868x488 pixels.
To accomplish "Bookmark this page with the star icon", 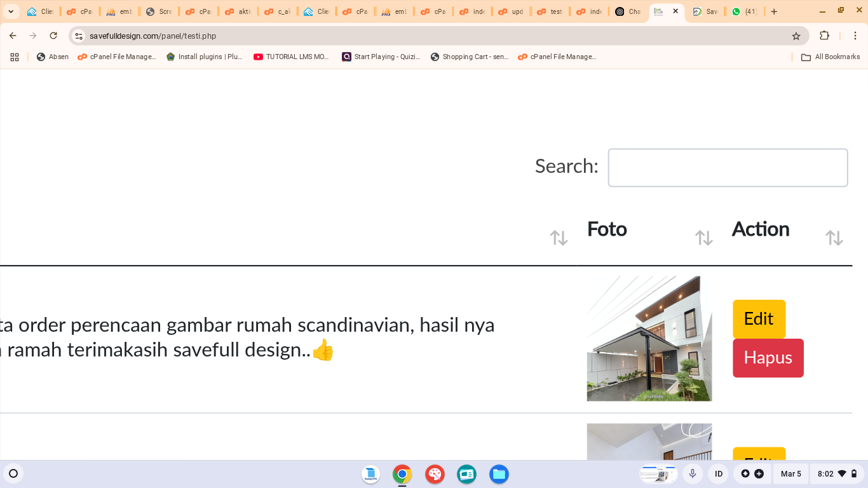I will pos(796,36).
